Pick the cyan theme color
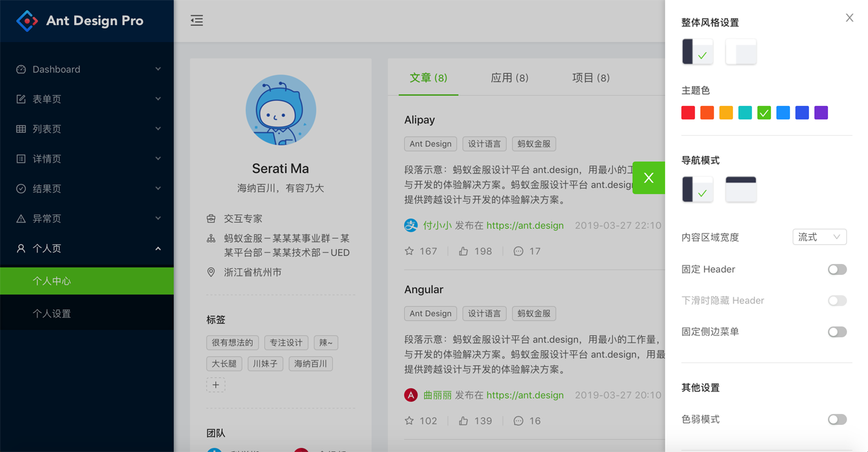This screenshot has width=868, height=452. (x=745, y=113)
